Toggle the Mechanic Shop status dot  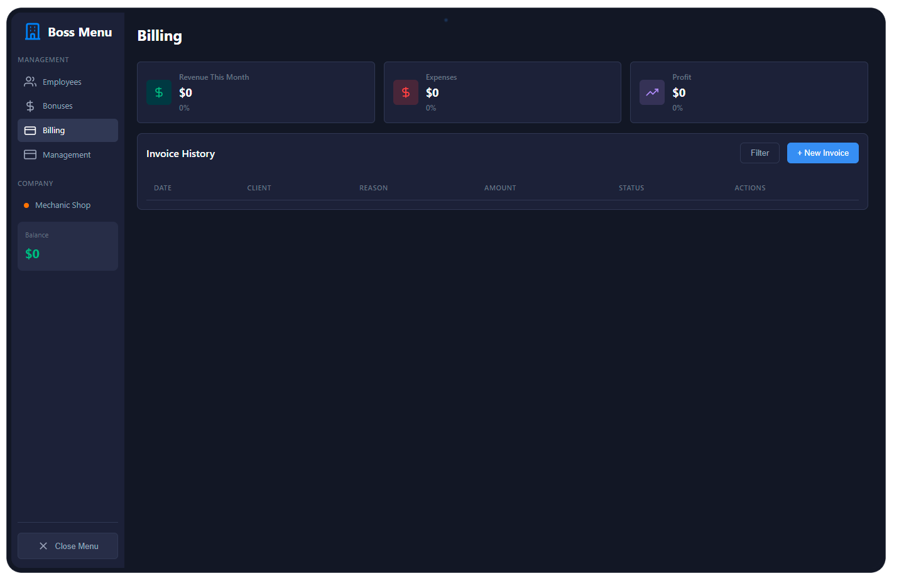coord(26,205)
